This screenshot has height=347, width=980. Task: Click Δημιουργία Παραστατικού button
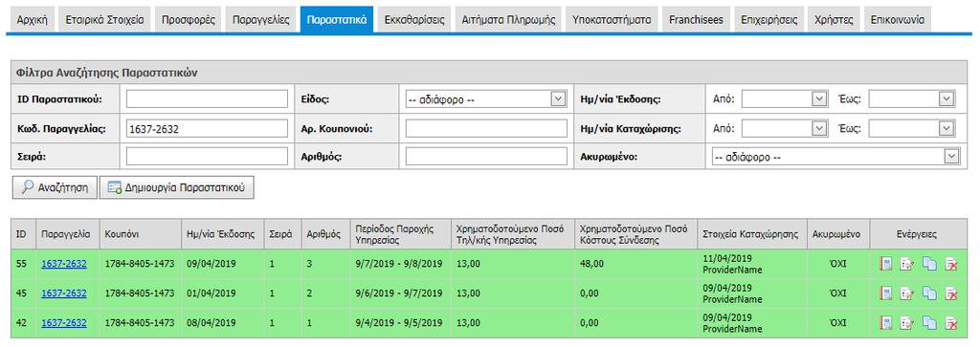coord(176,187)
